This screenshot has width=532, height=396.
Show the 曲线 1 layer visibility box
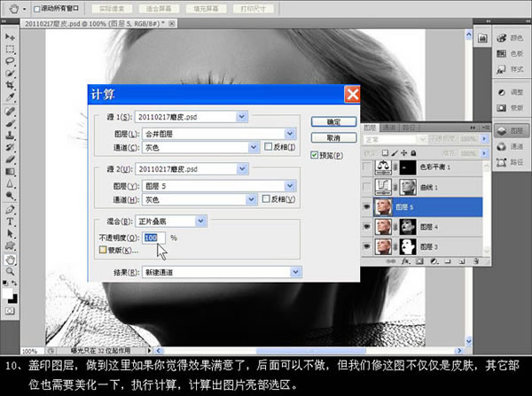367,187
